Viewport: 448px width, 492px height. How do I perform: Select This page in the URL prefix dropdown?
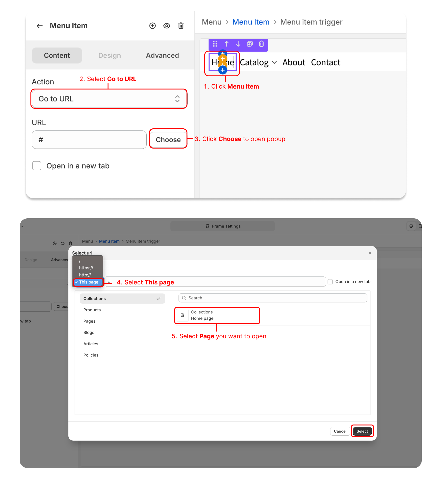tap(88, 282)
